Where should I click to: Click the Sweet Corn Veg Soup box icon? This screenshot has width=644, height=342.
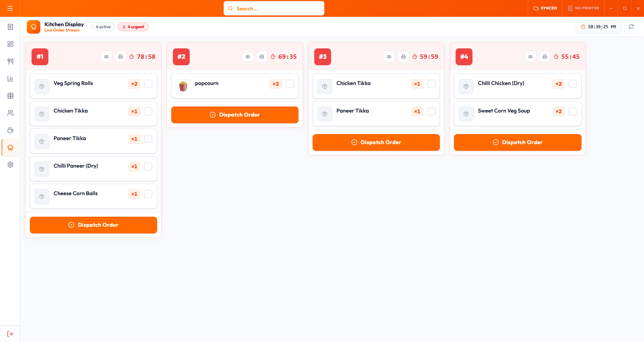466,114
